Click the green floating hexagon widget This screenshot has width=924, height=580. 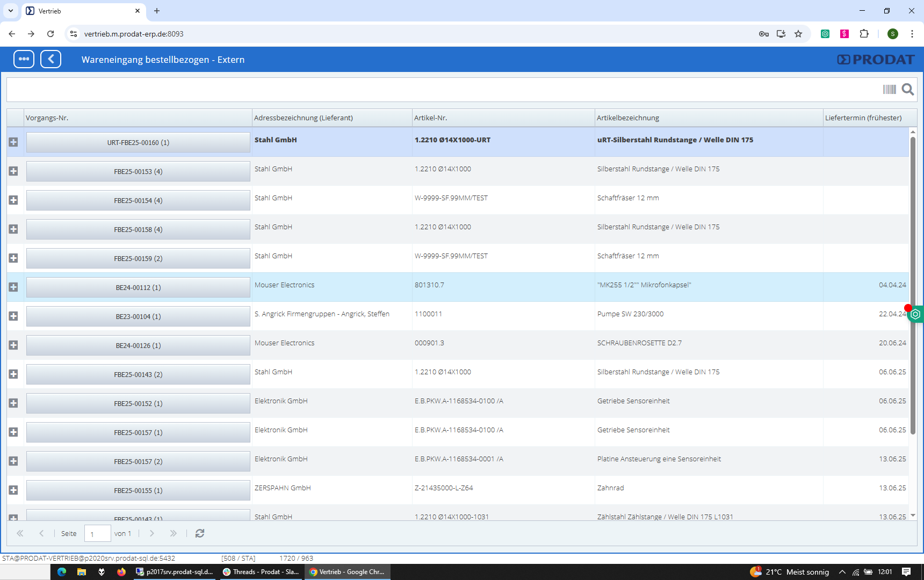(915, 314)
